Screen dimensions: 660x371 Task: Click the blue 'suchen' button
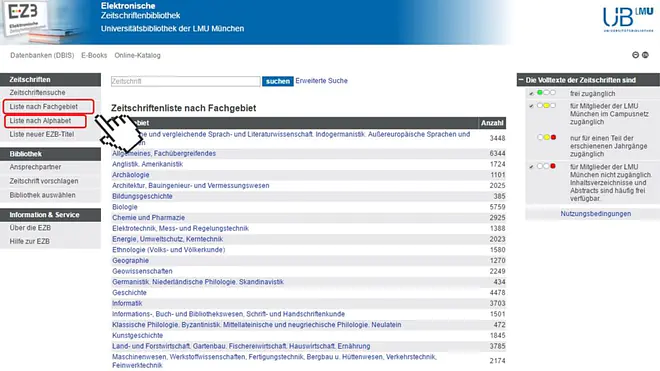click(x=278, y=81)
